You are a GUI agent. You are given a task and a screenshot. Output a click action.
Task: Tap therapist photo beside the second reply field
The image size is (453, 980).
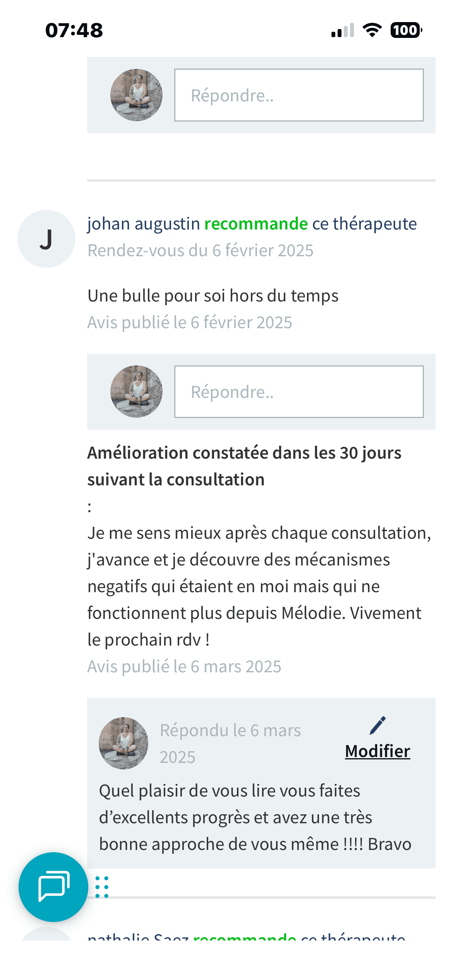click(x=136, y=392)
